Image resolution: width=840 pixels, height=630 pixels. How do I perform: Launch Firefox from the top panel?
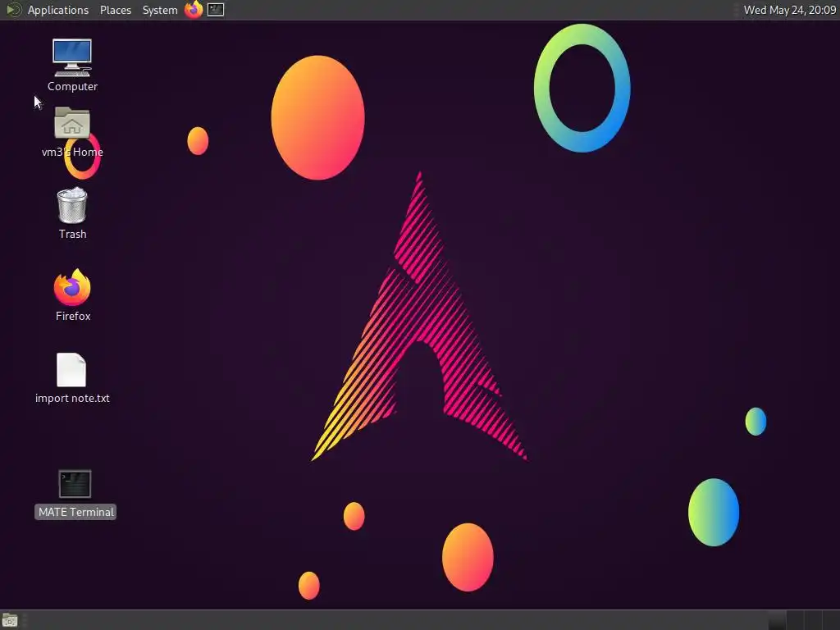click(194, 10)
